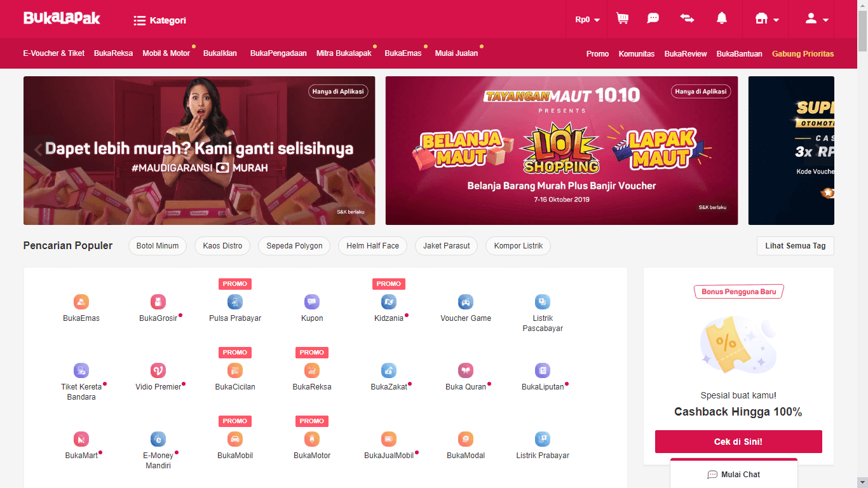
Task: Open E-Voucher & Tiket nav item
Action: [x=54, y=53]
